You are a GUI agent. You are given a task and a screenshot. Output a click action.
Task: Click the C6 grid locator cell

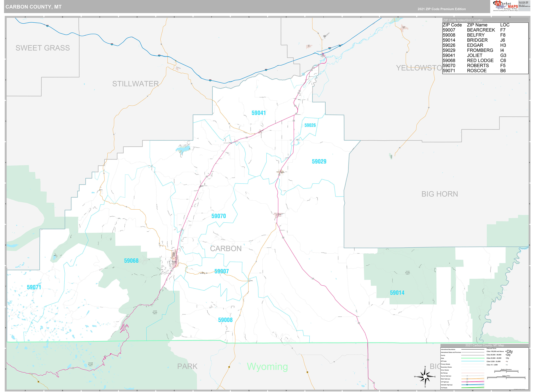point(503,60)
